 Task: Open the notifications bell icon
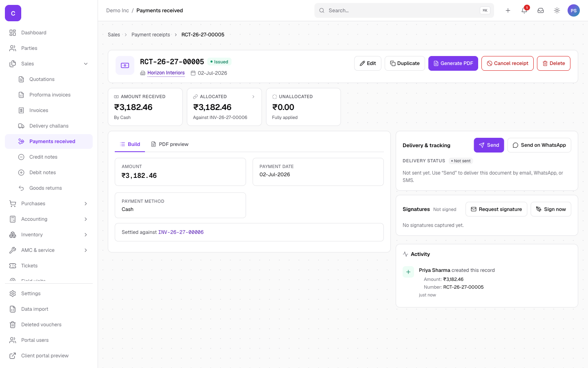click(x=524, y=11)
